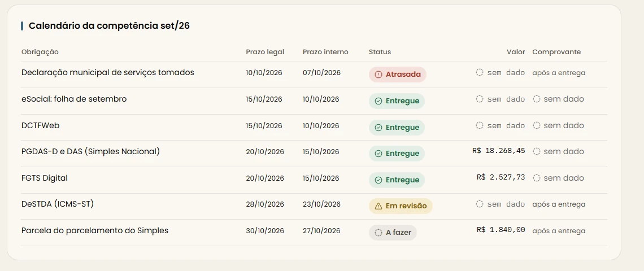Click the value R$ 2.527,73

pyautogui.click(x=501, y=177)
